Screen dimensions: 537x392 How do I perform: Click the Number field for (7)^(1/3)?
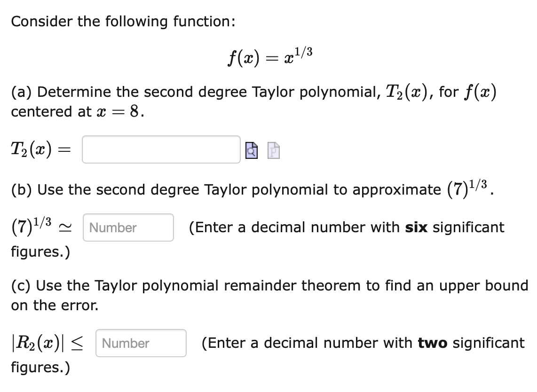(128, 227)
